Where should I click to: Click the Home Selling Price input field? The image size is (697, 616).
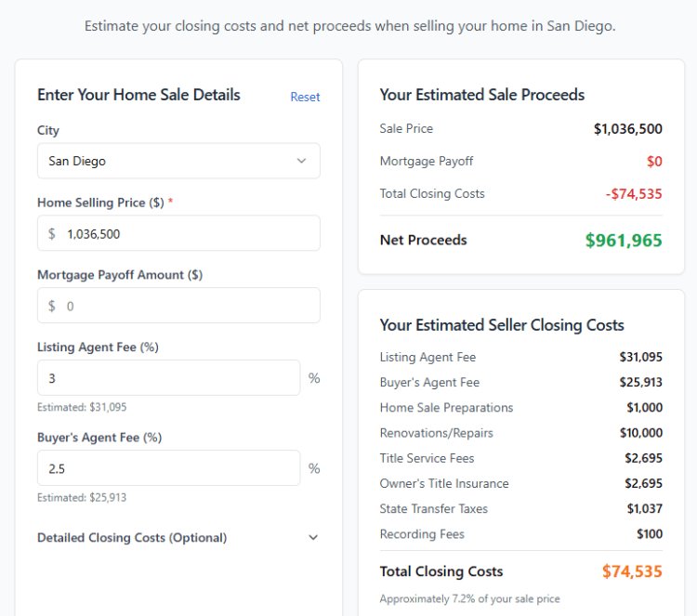pyautogui.click(x=178, y=233)
